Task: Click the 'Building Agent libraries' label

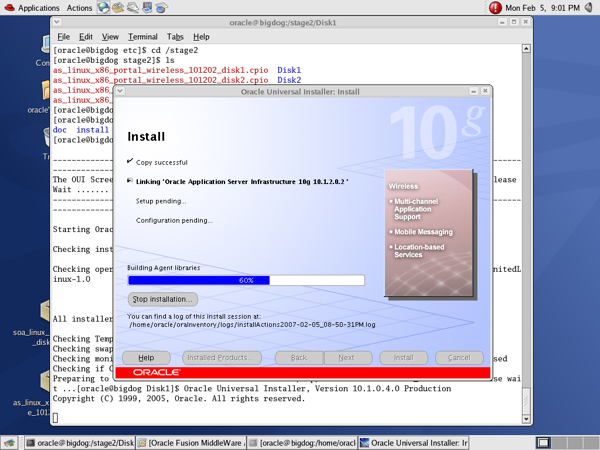Action: (x=164, y=268)
